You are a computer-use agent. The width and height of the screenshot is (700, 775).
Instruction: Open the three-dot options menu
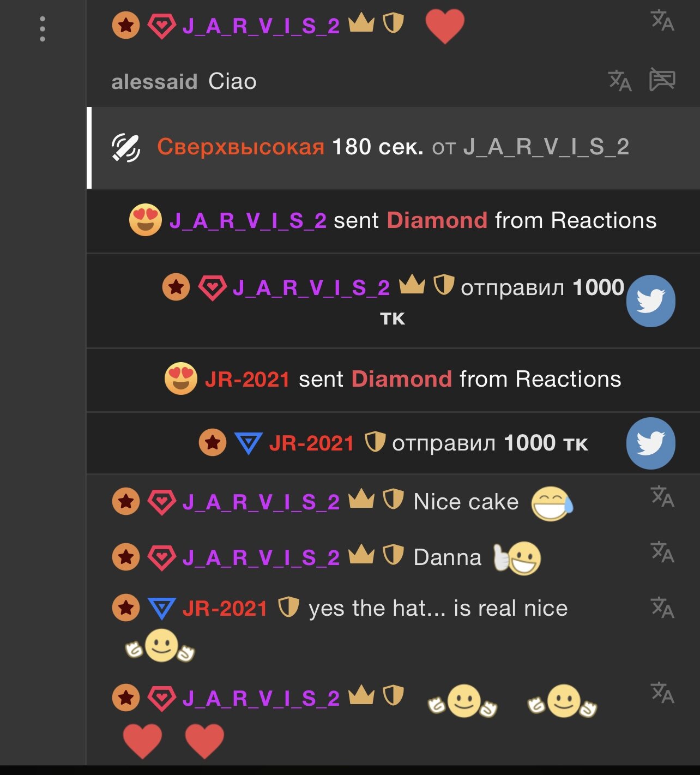point(43,29)
